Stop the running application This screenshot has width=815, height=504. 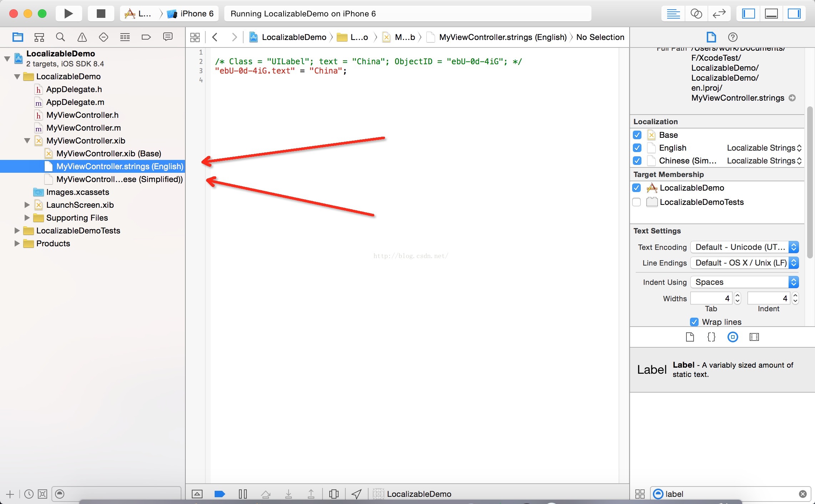(x=101, y=14)
